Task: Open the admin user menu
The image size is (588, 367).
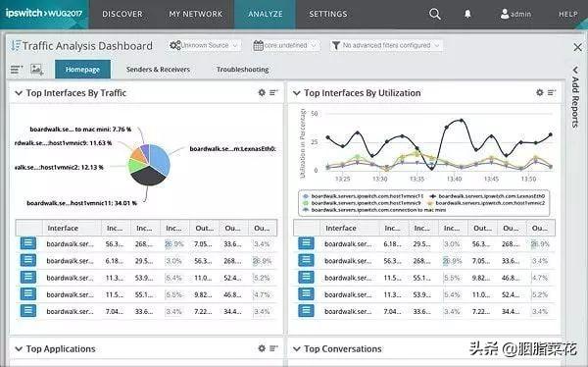Action: tap(516, 15)
